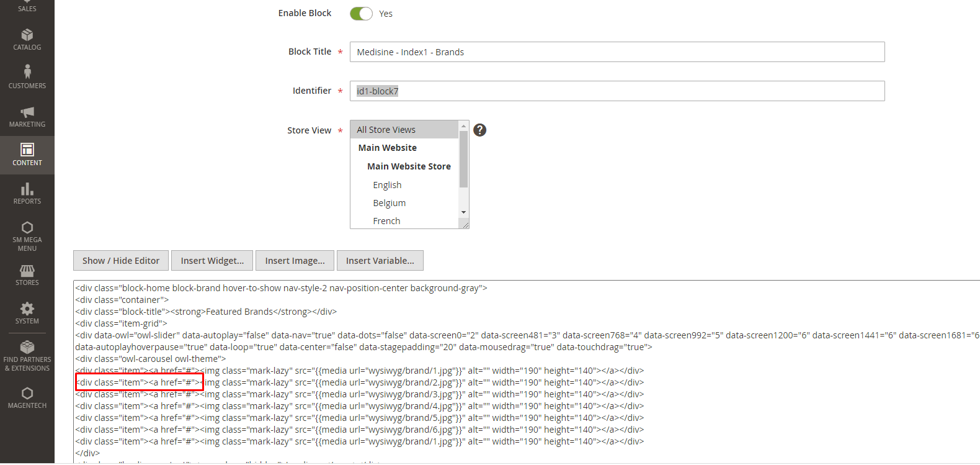Click the line containing brand/4.jpg

(x=360, y=406)
